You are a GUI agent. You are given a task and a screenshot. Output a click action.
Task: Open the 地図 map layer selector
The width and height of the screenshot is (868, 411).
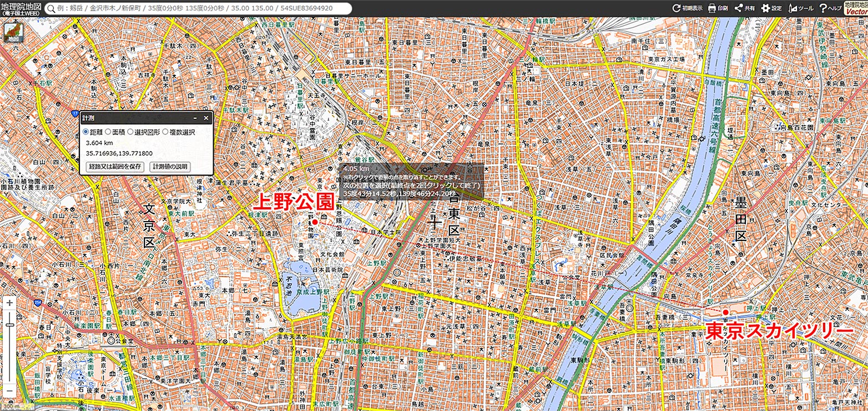coord(12,33)
